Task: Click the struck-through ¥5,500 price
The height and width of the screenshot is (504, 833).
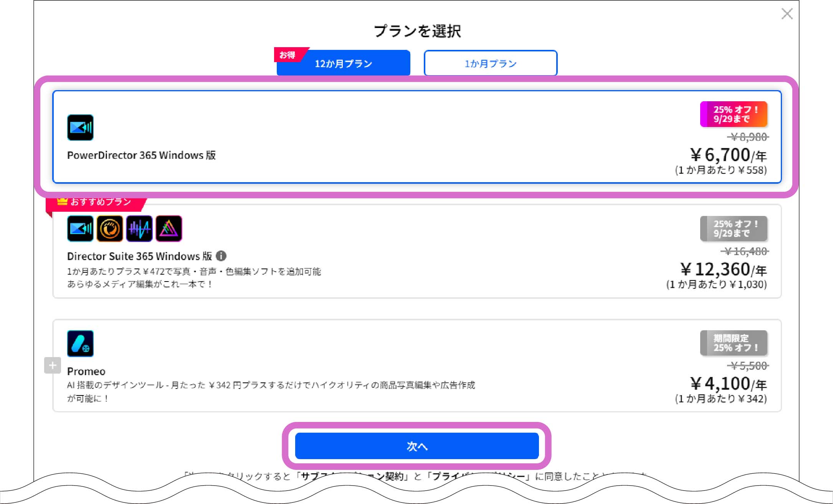Action: click(748, 366)
